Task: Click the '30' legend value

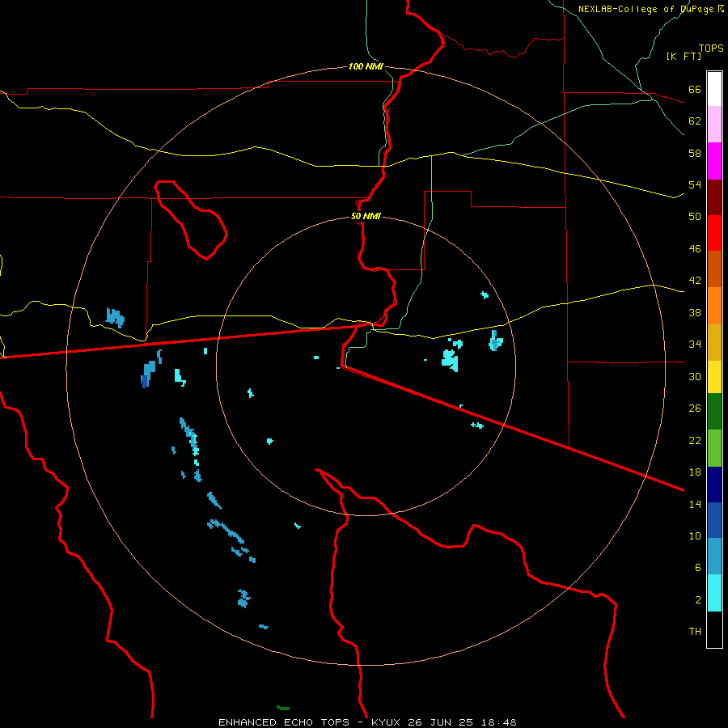Action: pos(695,376)
